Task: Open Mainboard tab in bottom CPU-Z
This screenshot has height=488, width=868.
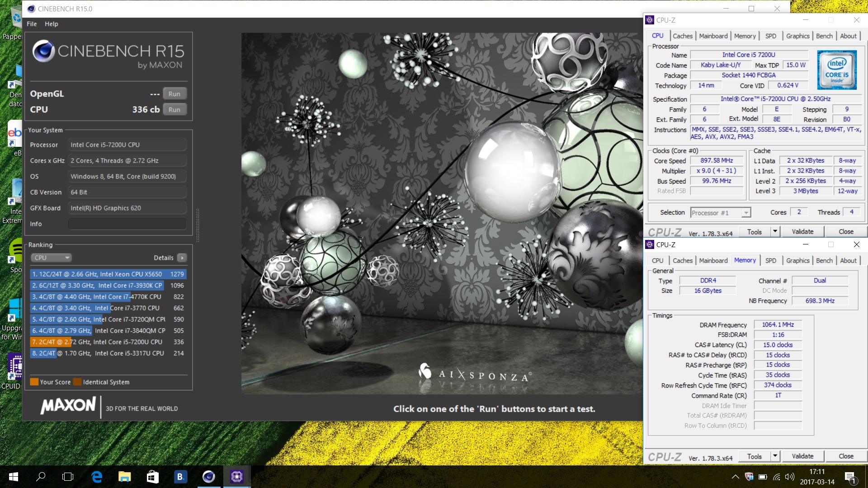Action: 713,261
